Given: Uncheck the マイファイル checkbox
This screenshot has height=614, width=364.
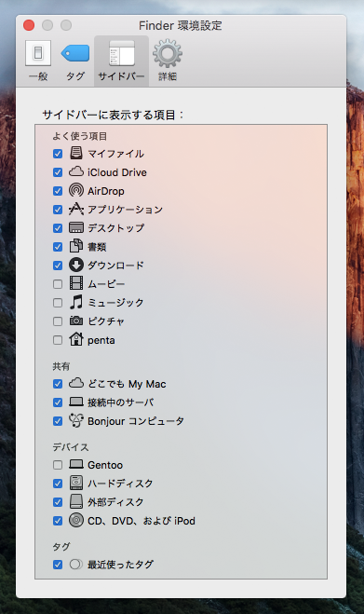Looking at the screenshot, I should 58,154.
